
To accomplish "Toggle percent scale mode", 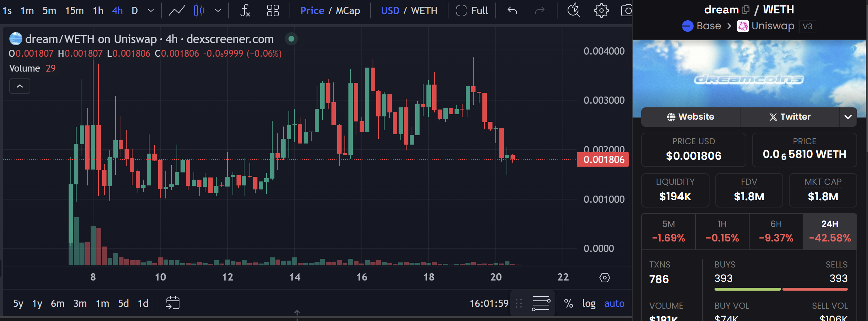I will [569, 303].
